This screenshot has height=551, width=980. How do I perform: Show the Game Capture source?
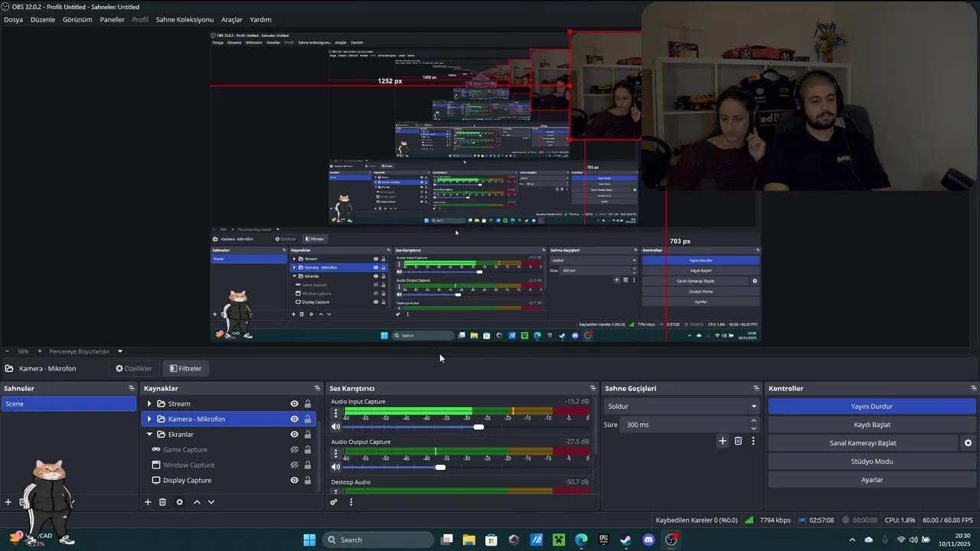point(294,449)
